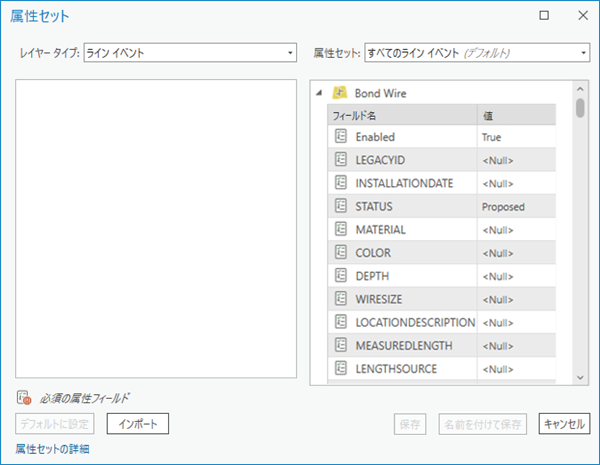This screenshot has height=465, width=600.
Task: Click the Bond Wire layer icon
Action: click(x=340, y=93)
